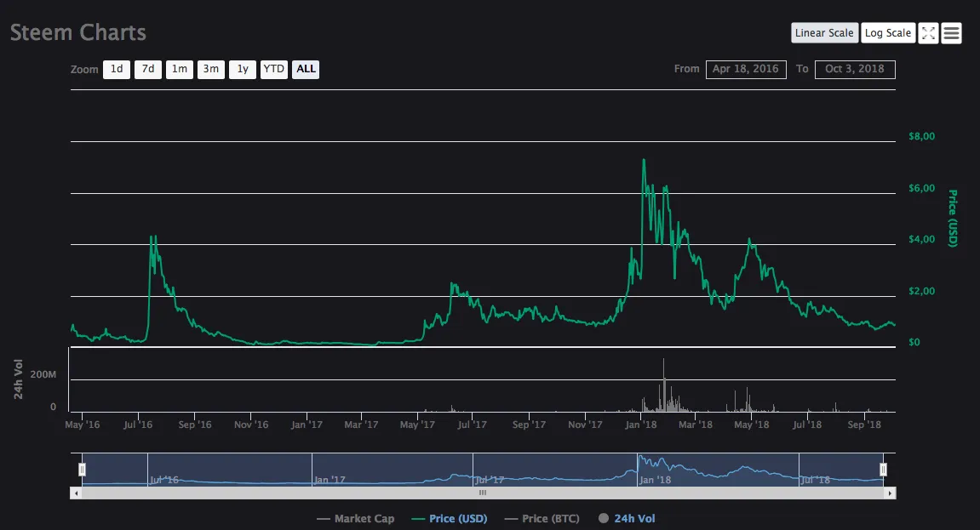This screenshot has width=980, height=530.
Task: Click the Jul '16 x-axis label
Action: point(138,425)
